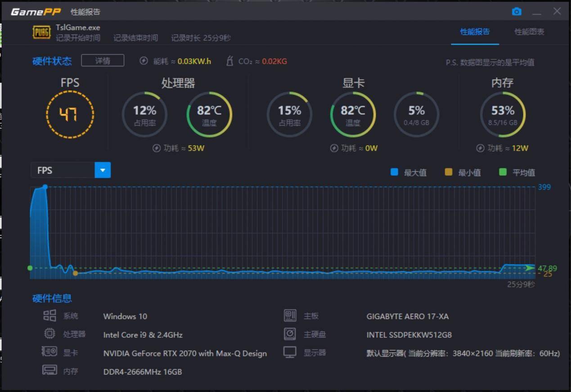Click the graphics card 15% usage gauge

[x=289, y=114]
